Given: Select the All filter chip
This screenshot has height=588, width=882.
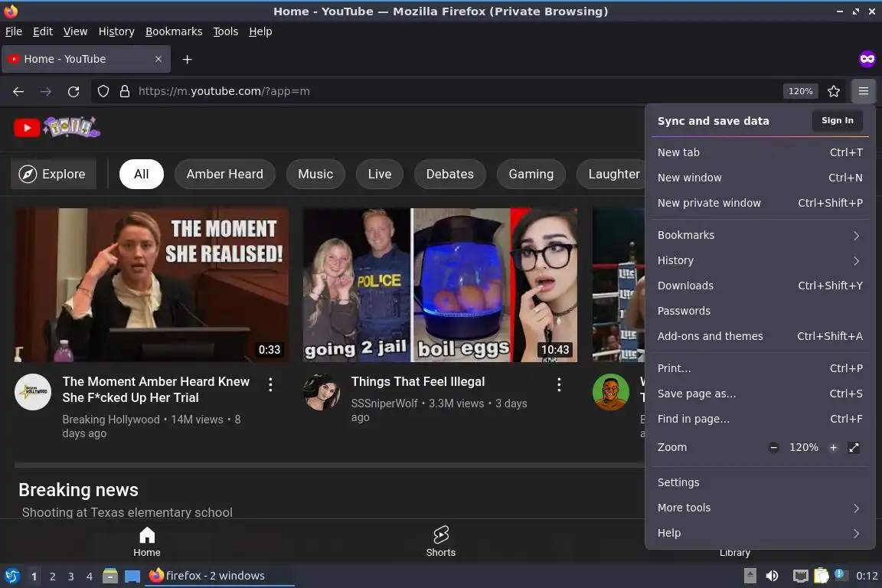Looking at the screenshot, I should point(141,174).
